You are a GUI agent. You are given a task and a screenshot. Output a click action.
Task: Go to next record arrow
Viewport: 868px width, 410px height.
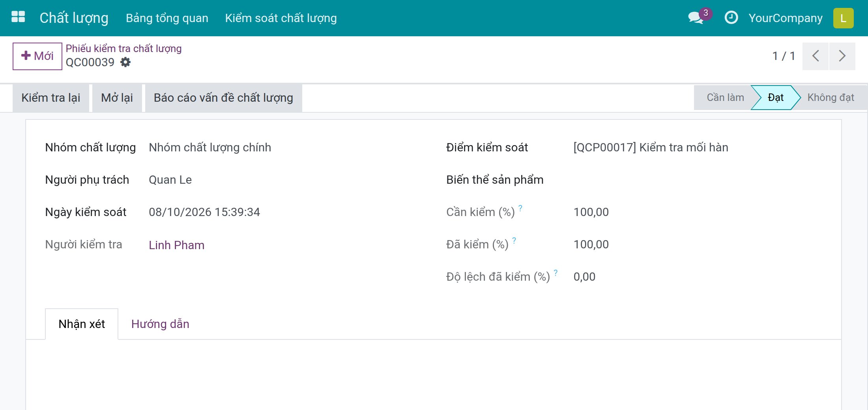(x=842, y=56)
